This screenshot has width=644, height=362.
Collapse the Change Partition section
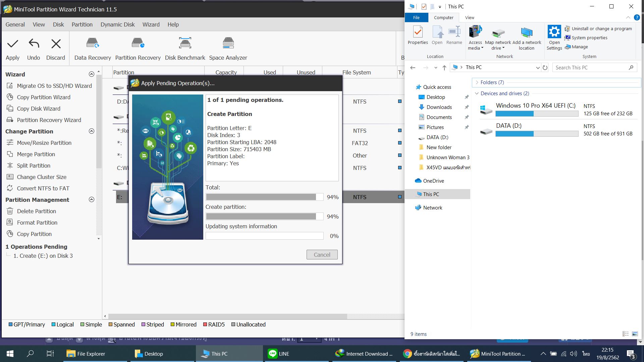tap(91, 131)
